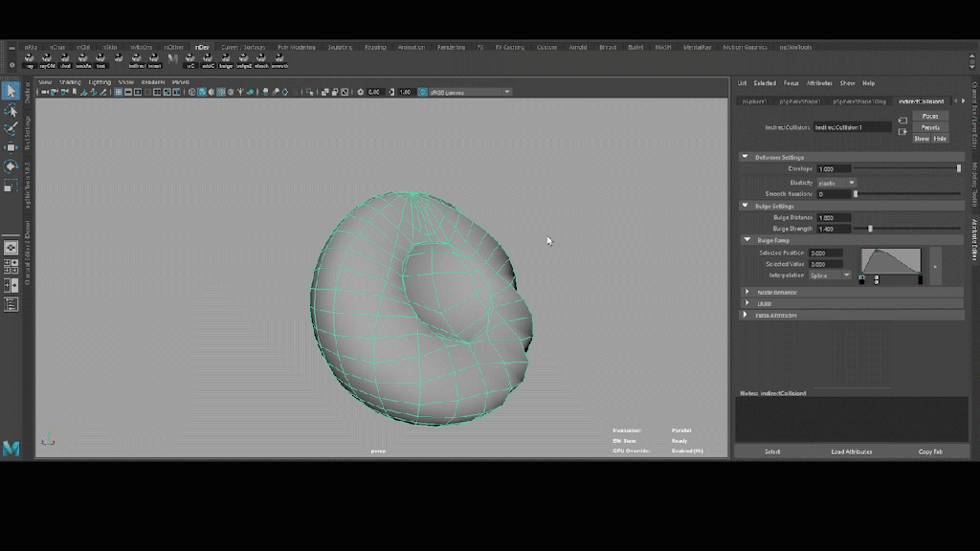Activate the Lasso select tool
This screenshot has height=551, width=980.
tap(11, 110)
